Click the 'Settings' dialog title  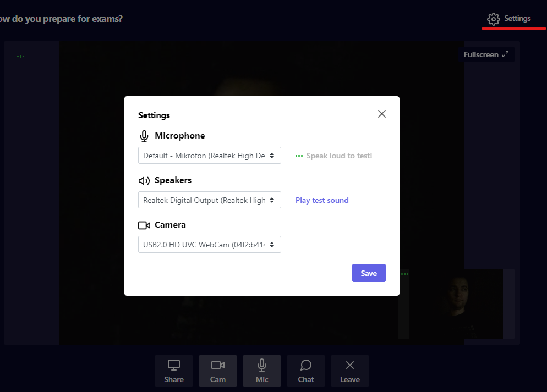click(154, 115)
